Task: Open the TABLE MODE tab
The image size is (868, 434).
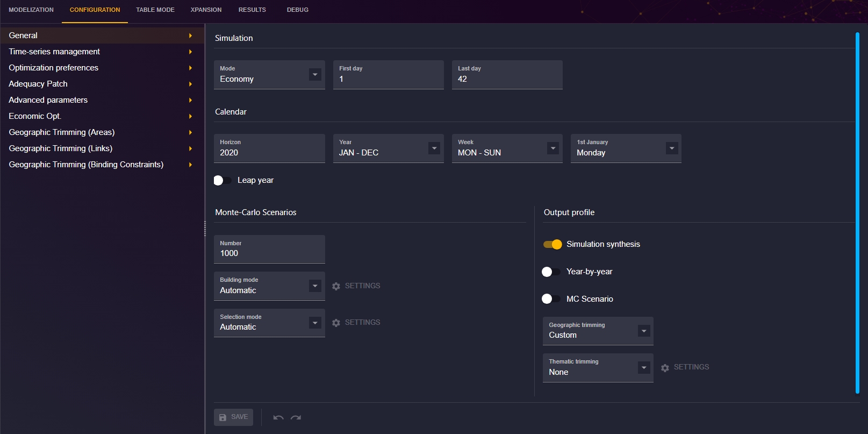Action: coord(155,10)
